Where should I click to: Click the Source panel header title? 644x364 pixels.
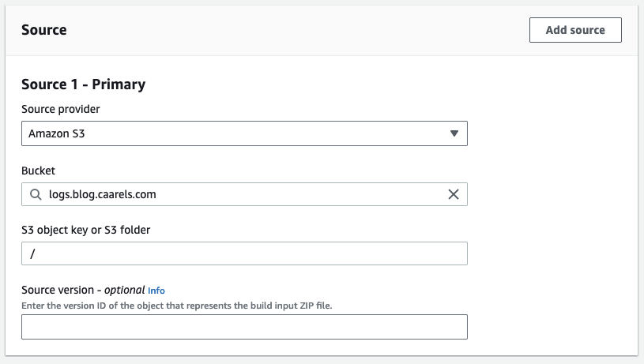coord(44,30)
